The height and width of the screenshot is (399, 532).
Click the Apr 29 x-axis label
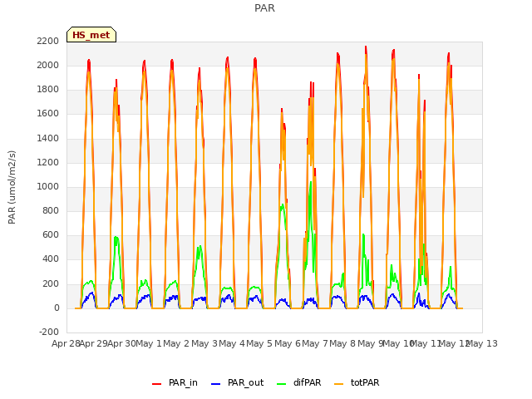click(94, 343)
